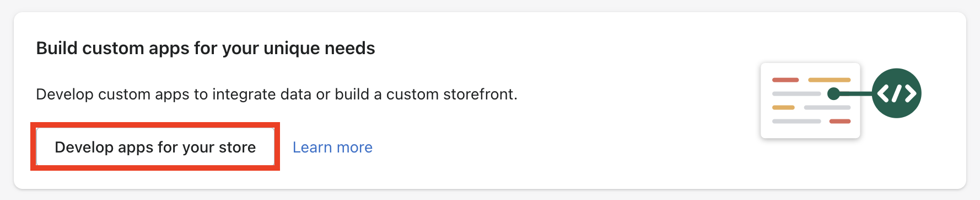The width and height of the screenshot is (980, 200).
Task: Click the green code brackets icon
Action: [x=897, y=93]
